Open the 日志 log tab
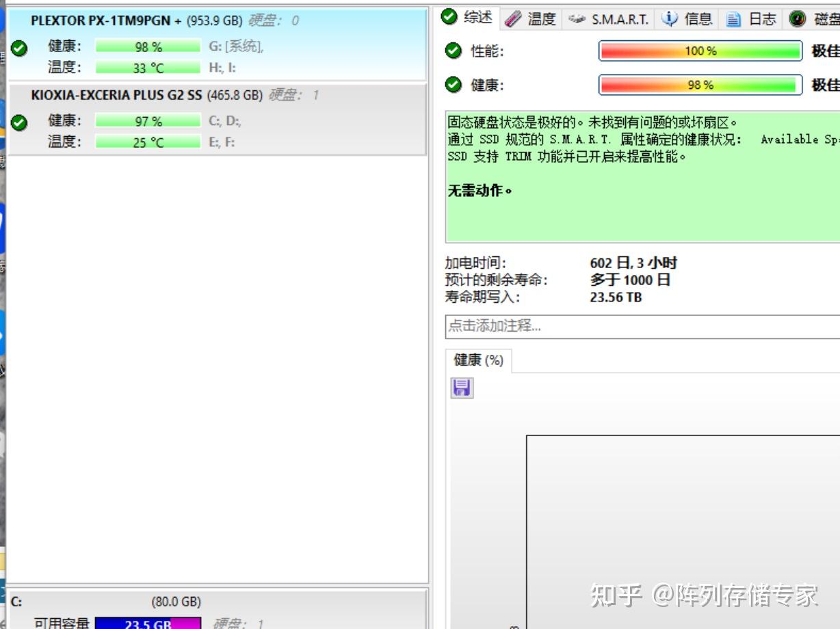Screen dimensions: 840x629 pos(751,19)
